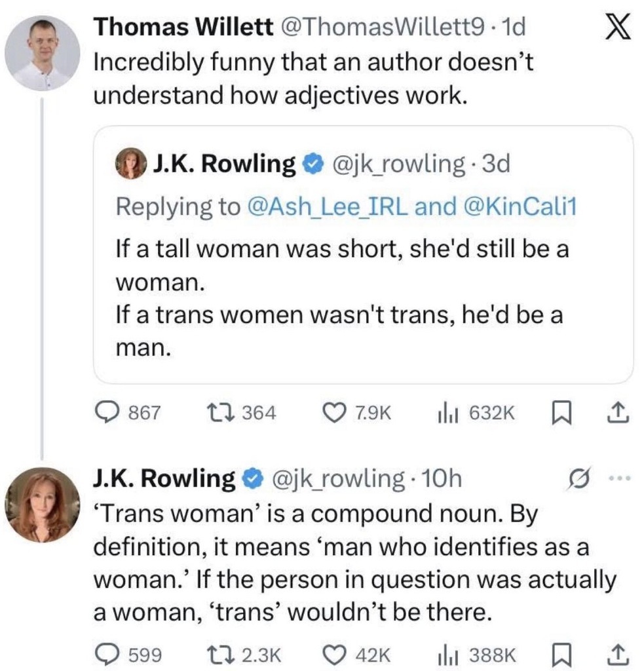View analytics showing 388K views

(x=445, y=653)
